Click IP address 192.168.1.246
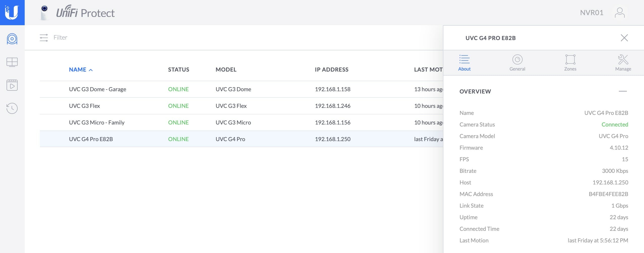Image resolution: width=644 pixels, height=253 pixels. pos(333,106)
